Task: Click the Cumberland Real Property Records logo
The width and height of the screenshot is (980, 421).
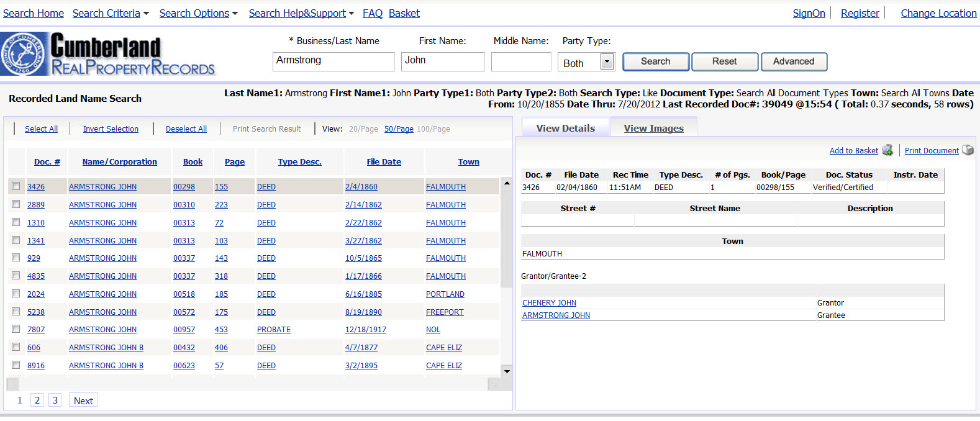Action: click(x=108, y=55)
